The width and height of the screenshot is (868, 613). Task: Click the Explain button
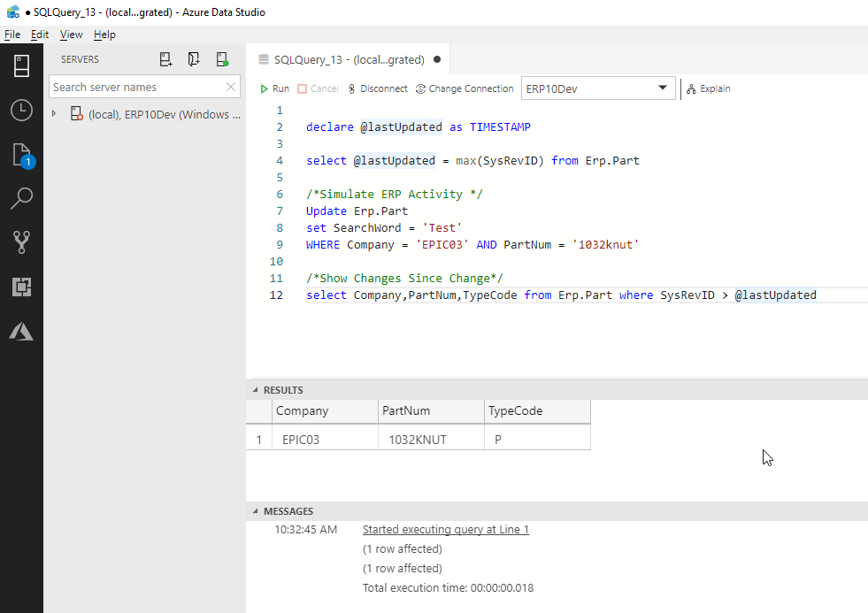[709, 88]
